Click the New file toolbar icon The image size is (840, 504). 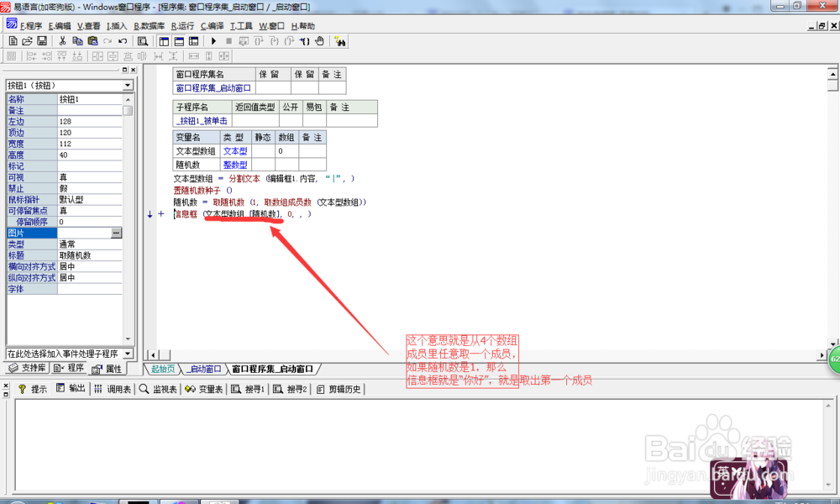tap(13, 40)
